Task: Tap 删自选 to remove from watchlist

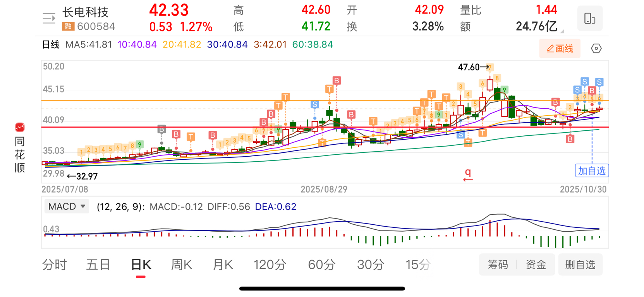Action: pos(580,265)
